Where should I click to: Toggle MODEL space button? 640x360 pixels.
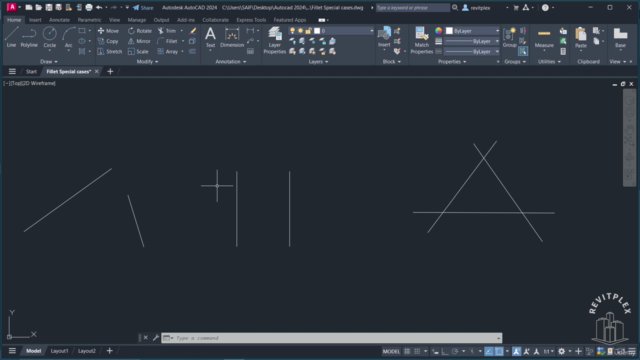pos(391,351)
